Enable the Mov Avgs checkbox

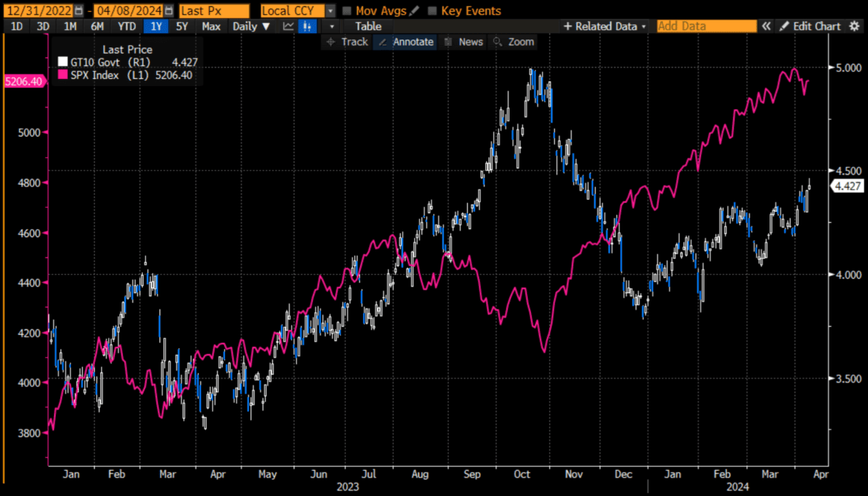click(347, 11)
